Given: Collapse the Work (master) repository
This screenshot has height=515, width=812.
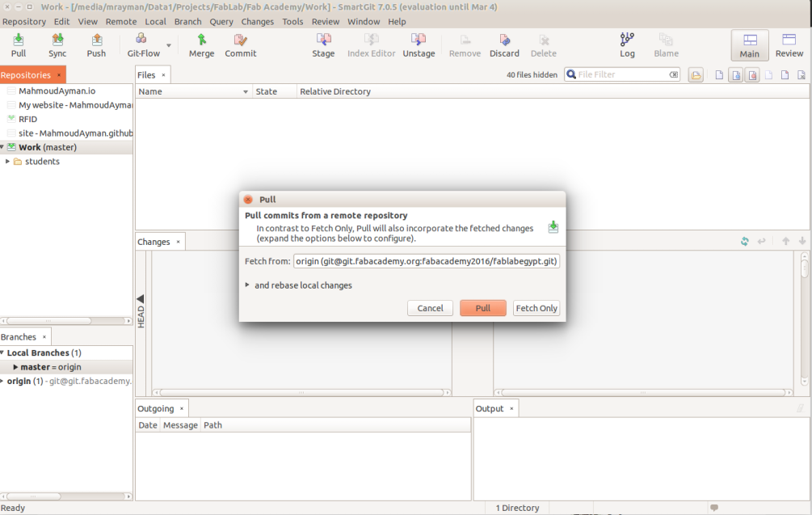Looking at the screenshot, I should click(2, 147).
